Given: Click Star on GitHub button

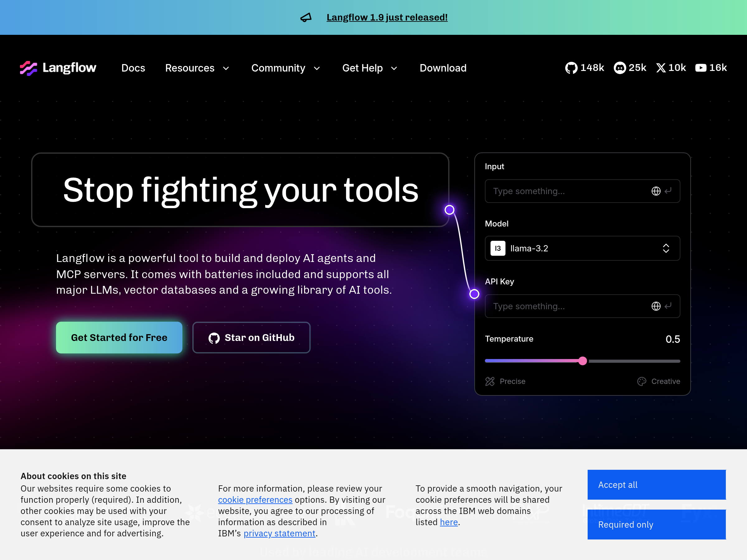Looking at the screenshot, I should [251, 338].
